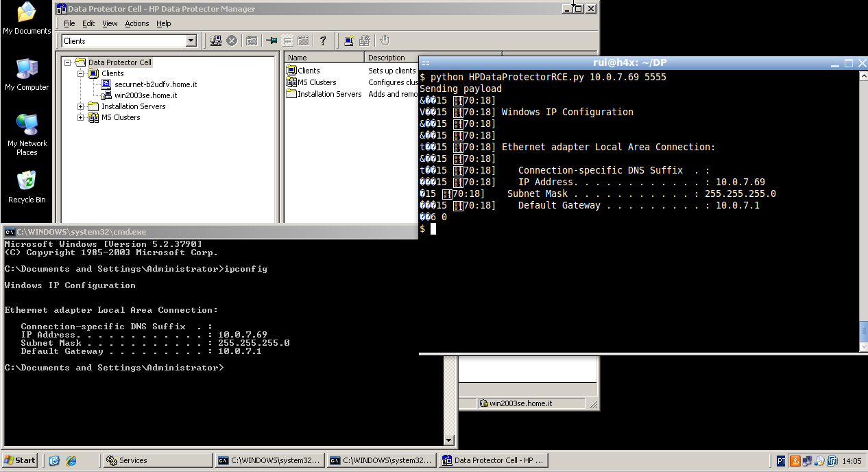
Task: Select the Clients node in the tree
Action: [112, 73]
